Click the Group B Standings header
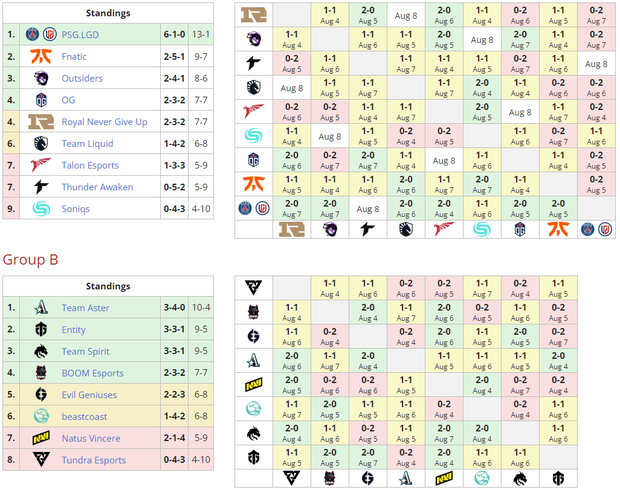 pyautogui.click(x=108, y=286)
